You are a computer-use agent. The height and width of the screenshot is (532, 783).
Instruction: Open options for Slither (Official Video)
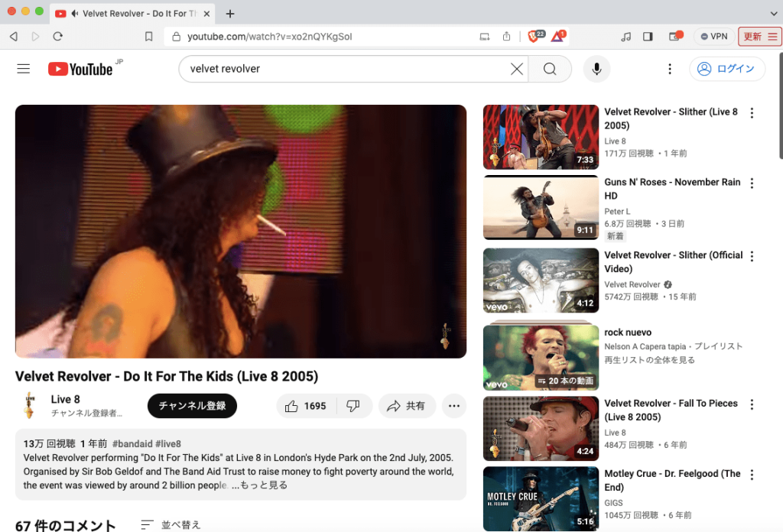pos(752,256)
